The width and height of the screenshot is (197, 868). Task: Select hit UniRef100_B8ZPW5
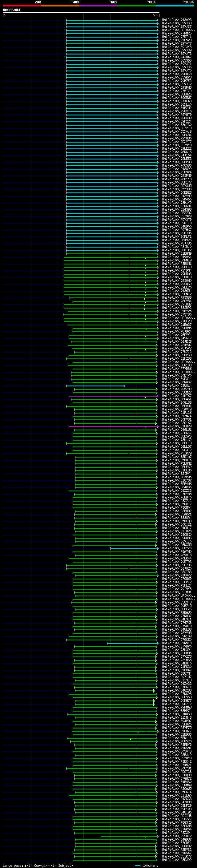coord(177,477)
